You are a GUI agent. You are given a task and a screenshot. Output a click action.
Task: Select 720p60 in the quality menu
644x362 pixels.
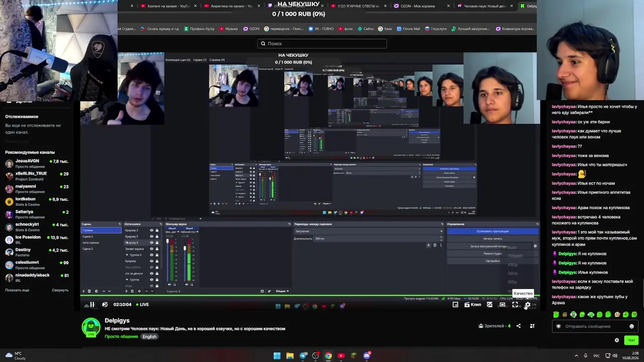pos(515,256)
